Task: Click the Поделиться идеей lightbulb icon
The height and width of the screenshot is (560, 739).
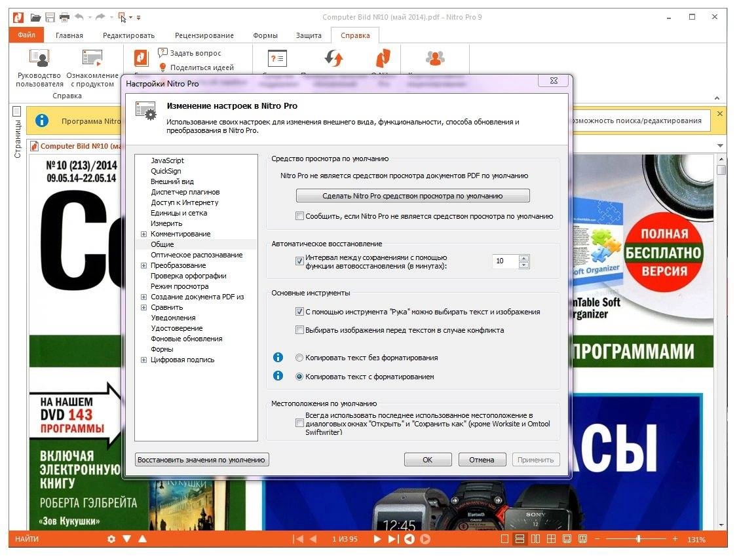Action: 162,67
